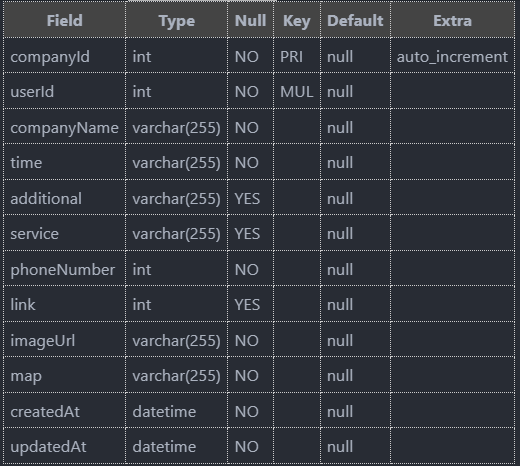This screenshot has height=466, width=520.
Task: Click the "null" default of link
Action: pos(340,305)
